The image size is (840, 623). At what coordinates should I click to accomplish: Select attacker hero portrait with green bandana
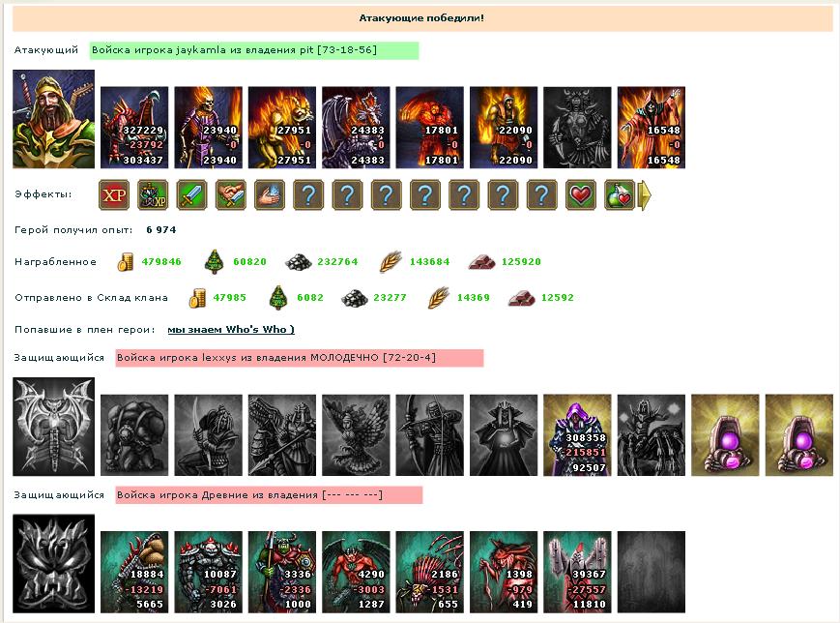[53, 119]
